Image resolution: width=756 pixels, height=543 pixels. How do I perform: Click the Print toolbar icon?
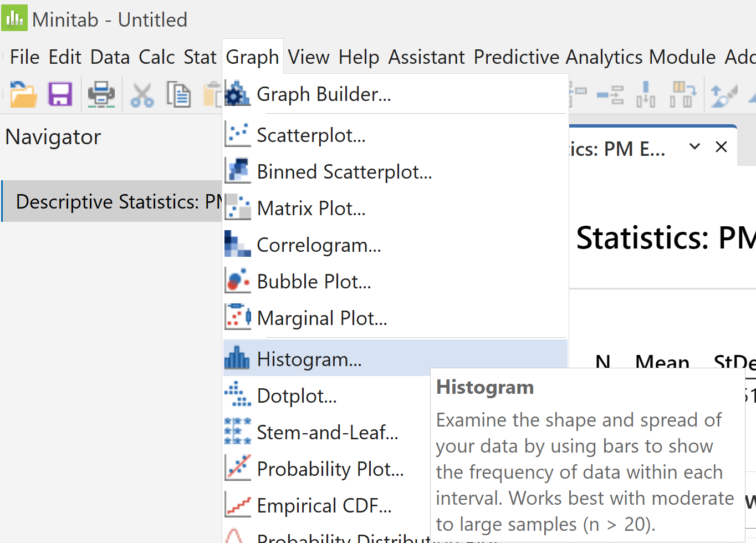pos(101,94)
